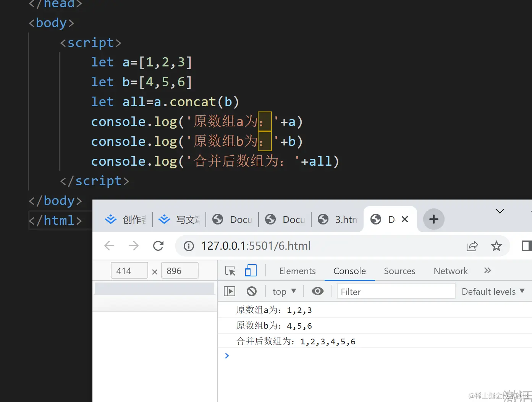
Task: Reload the page with refresh icon
Action: pyautogui.click(x=158, y=245)
